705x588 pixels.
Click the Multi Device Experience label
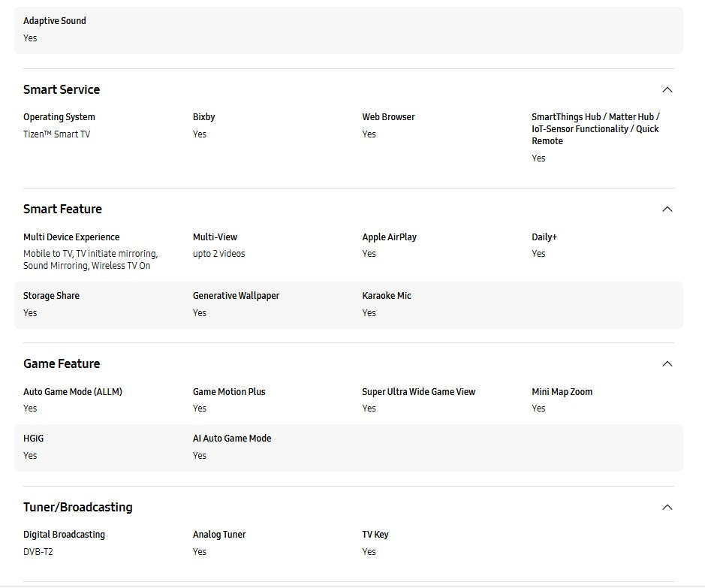[71, 237]
